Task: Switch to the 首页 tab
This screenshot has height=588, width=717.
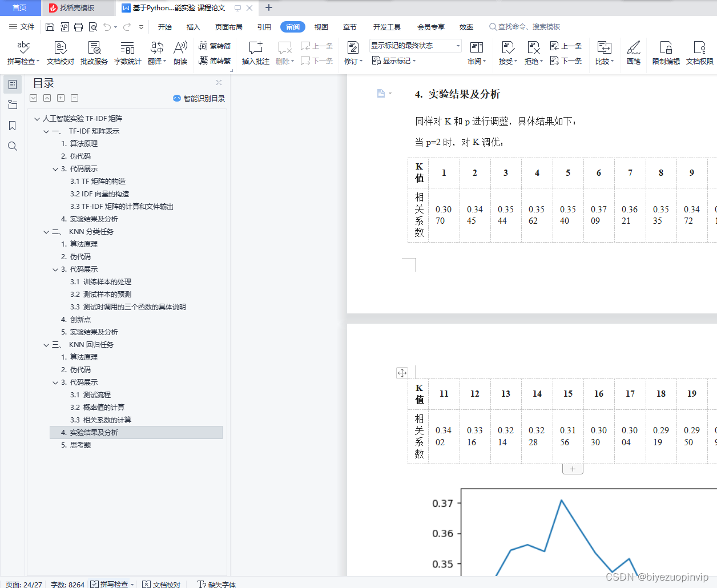Action: (x=19, y=8)
